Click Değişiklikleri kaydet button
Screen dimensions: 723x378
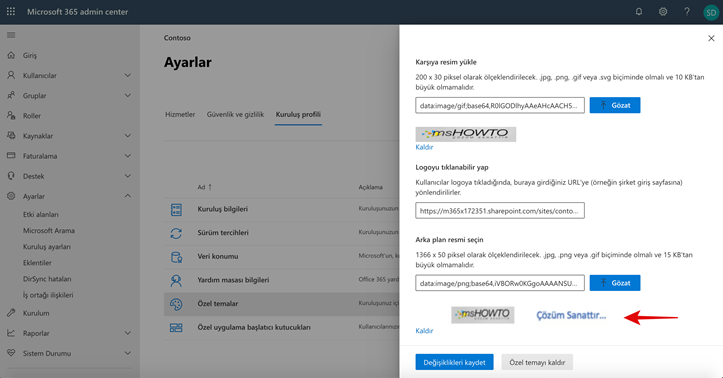click(454, 362)
